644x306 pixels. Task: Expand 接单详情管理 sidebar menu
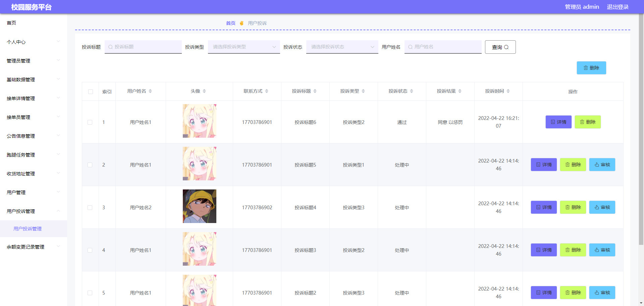pyautogui.click(x=34, y=98)
